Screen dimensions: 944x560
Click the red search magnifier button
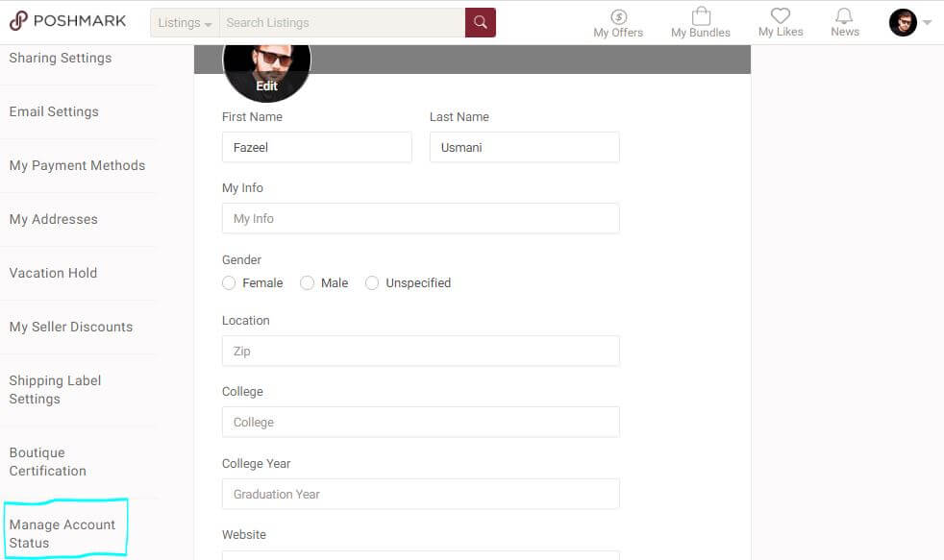click(x=481, y=22)
